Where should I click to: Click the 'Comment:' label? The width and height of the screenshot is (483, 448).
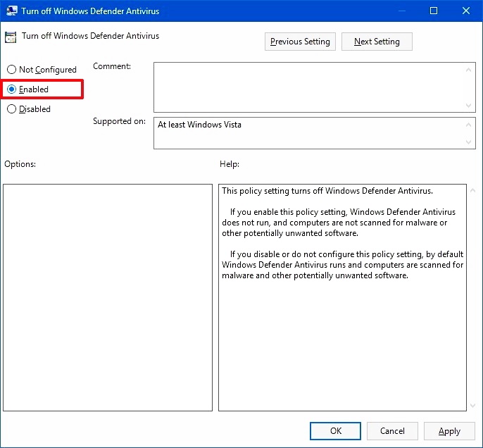112,66
